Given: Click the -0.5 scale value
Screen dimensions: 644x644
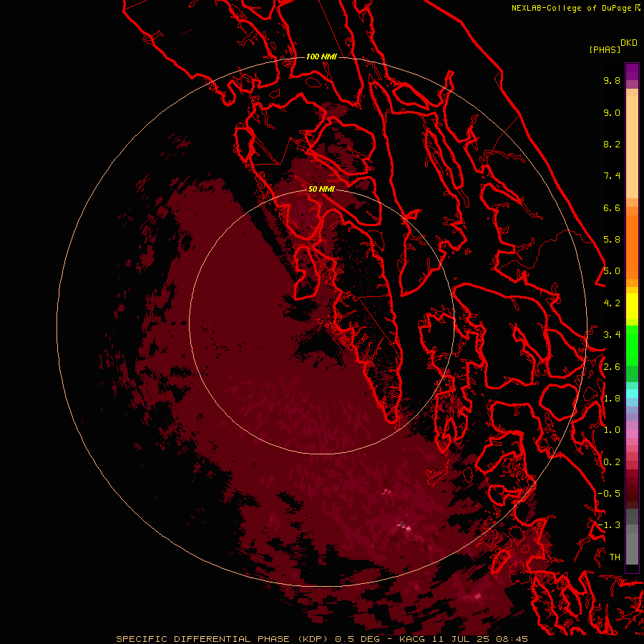Looking at the screenshot, I should pos(609,494).
